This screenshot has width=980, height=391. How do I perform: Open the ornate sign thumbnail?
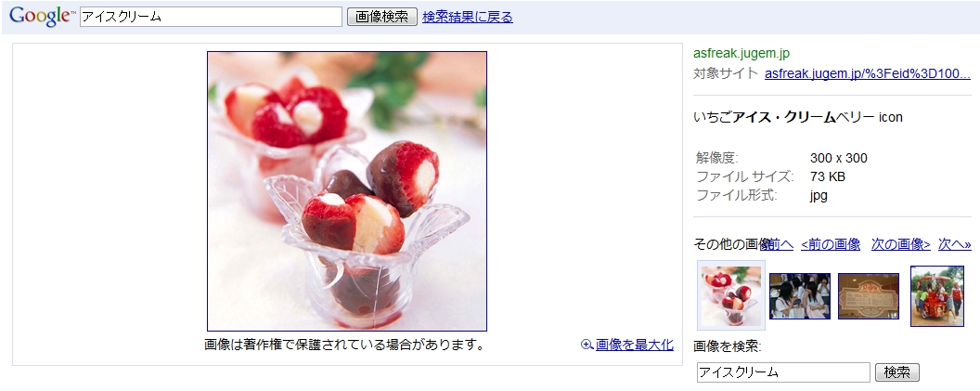pos(868,296)
